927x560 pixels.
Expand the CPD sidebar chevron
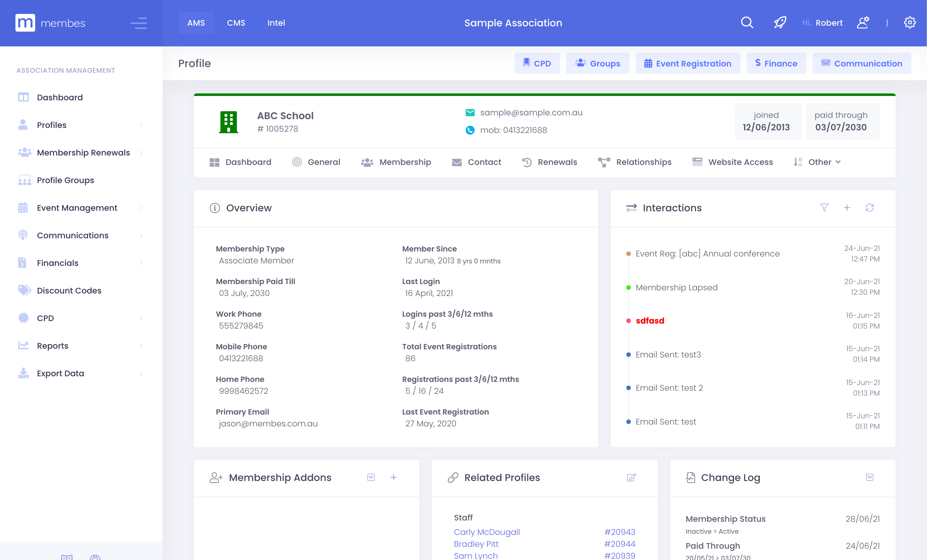[x=141, y=318]
